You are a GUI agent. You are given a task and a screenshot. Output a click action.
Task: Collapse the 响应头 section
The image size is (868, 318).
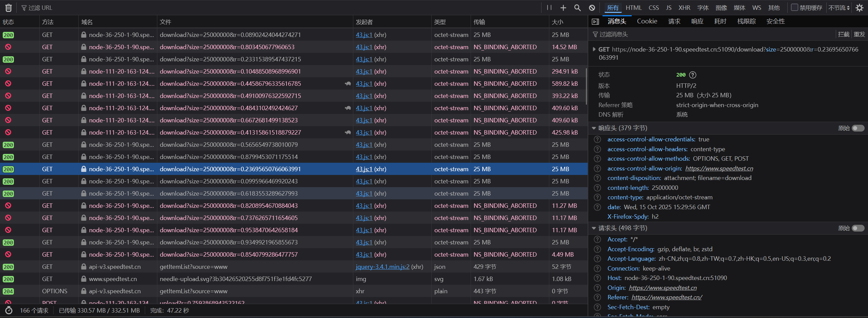[x=594, y=128]
